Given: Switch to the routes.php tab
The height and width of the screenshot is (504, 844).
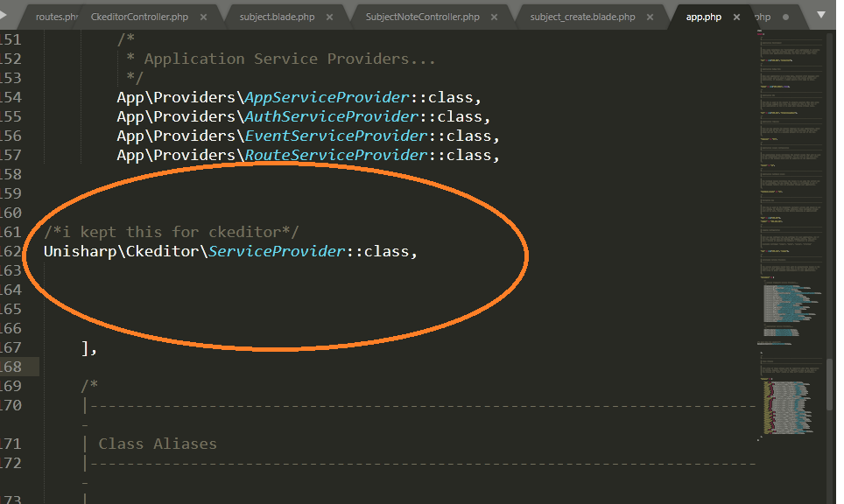Looking at the screenshot, I should [x=56, y=17].
